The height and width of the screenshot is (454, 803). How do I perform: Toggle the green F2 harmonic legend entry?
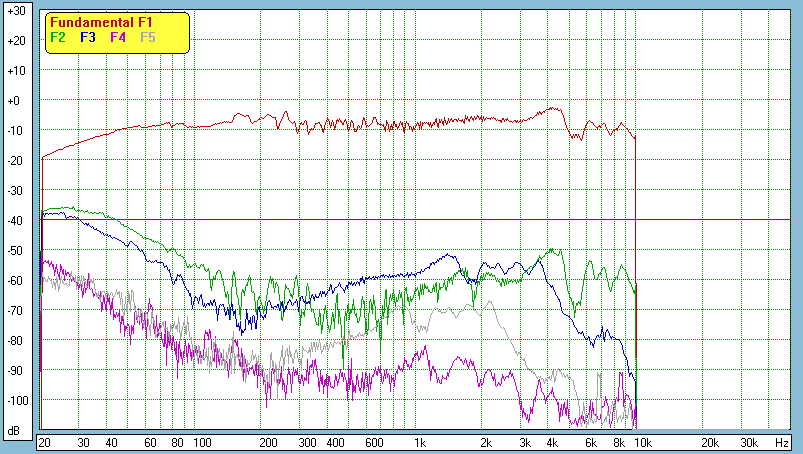(x=58, y=37)
